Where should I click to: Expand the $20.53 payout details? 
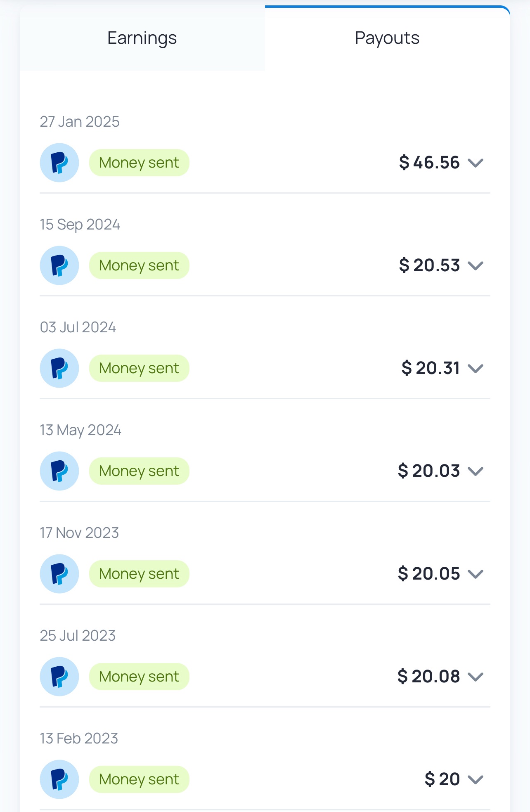coord(476,266)
